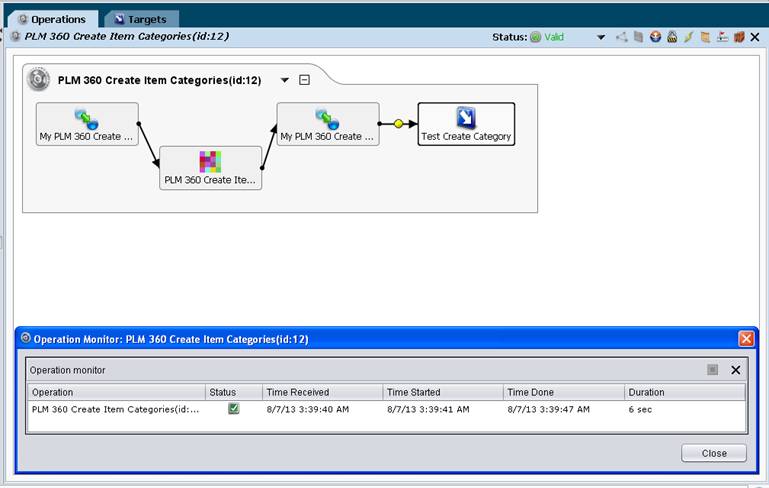Click the orange-and-blue globe deploy icon

[655, 37]
